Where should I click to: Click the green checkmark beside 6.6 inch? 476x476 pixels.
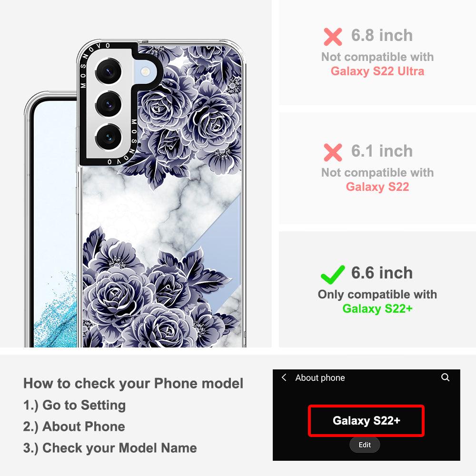(333, 275)
